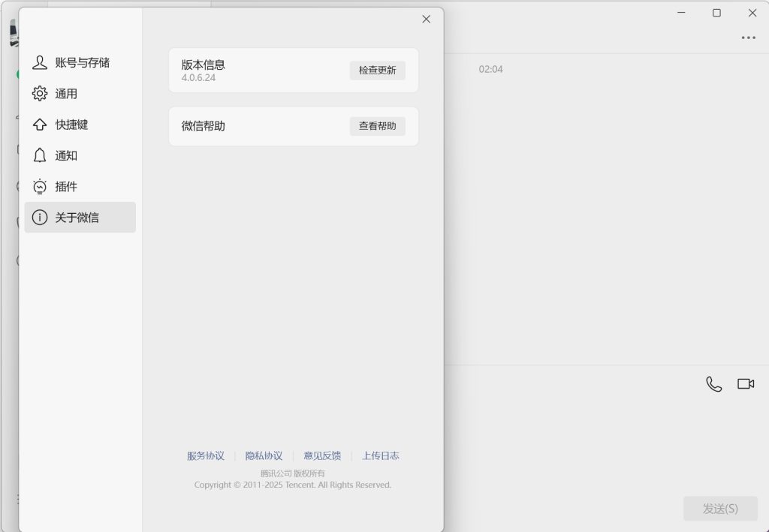
Task: Open the 插件 plugins section
Action: point(80,186)
